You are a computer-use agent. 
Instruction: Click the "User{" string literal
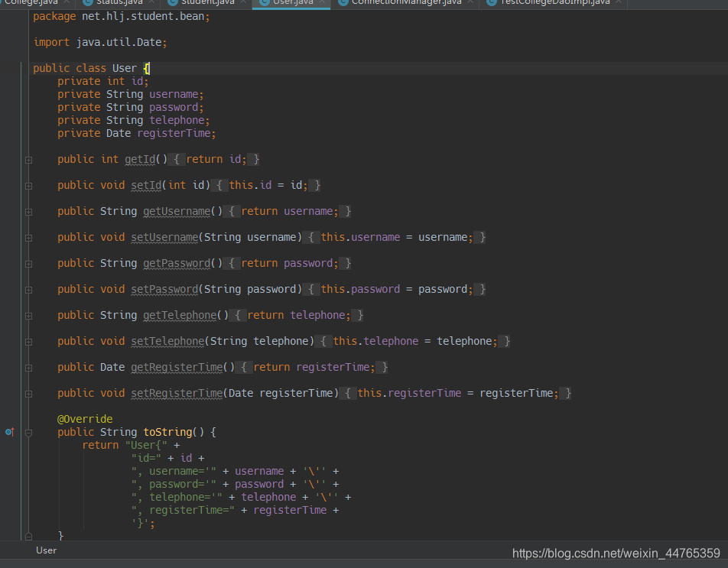tap(146, 445)
